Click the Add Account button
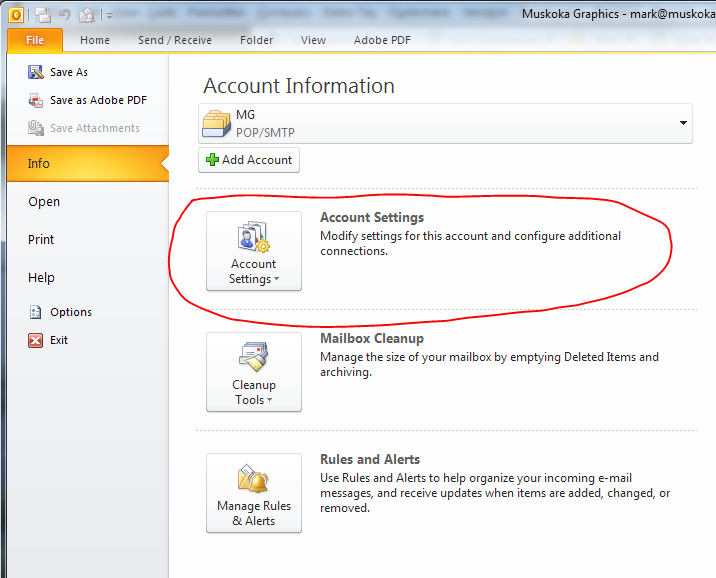 pyautogui.click(x=249, y=160)
